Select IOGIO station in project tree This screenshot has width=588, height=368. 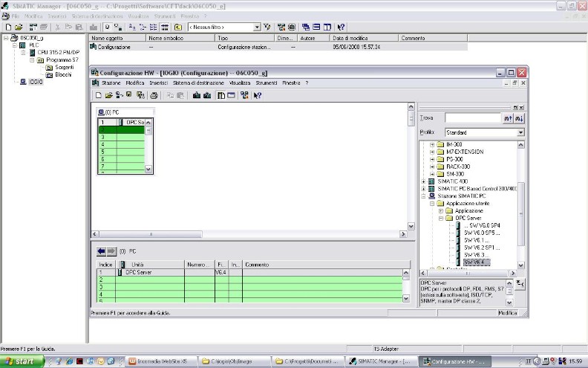pyautogui.click(x=36, y=82)
